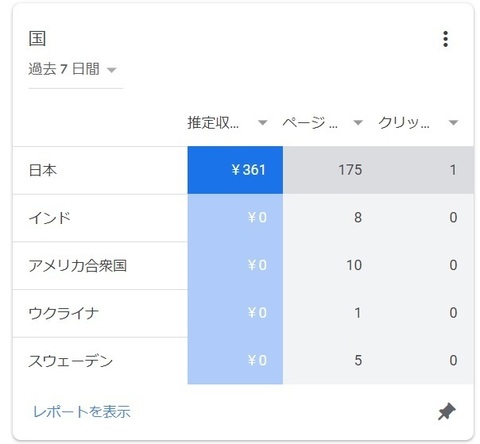Image resolution: width=480 pixels, height=444 pixels.
Task: Expand the 推定収... column dropdown arrow
Action: [x=263, y=123]
